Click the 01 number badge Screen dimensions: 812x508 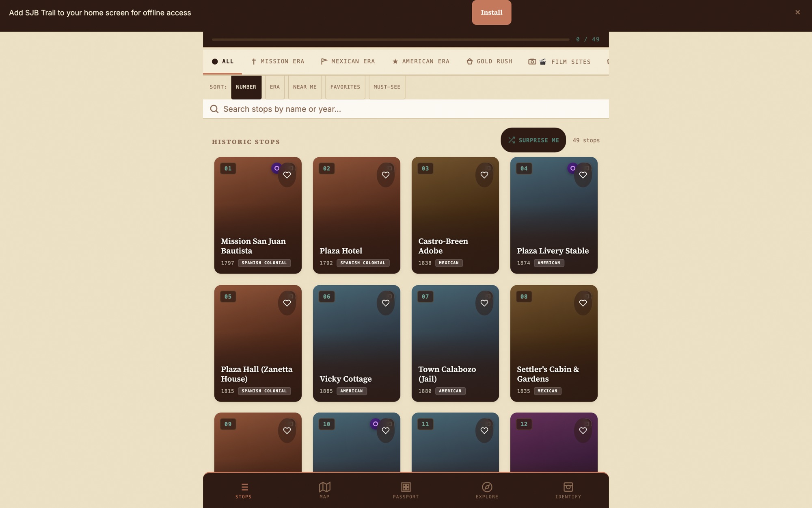(228, 169)
